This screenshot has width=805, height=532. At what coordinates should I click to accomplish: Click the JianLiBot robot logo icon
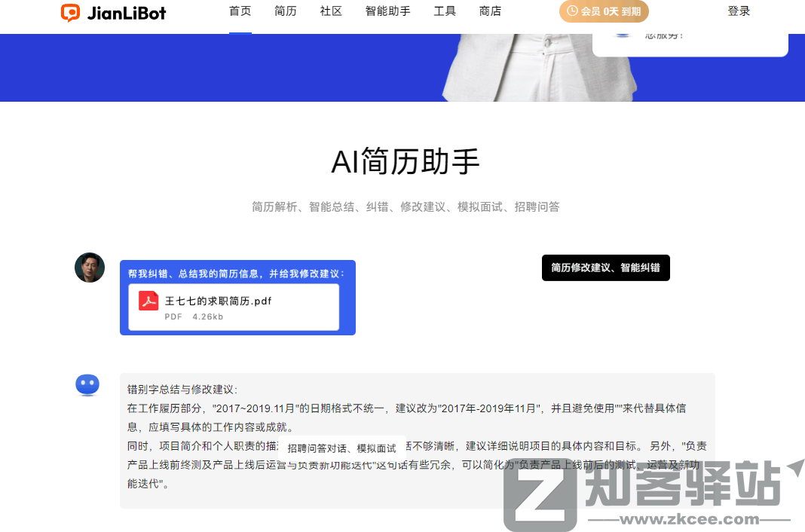point(72,12)
